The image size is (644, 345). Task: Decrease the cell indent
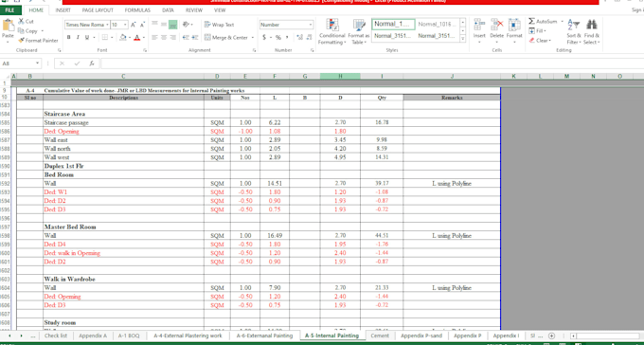coord(186,37)
